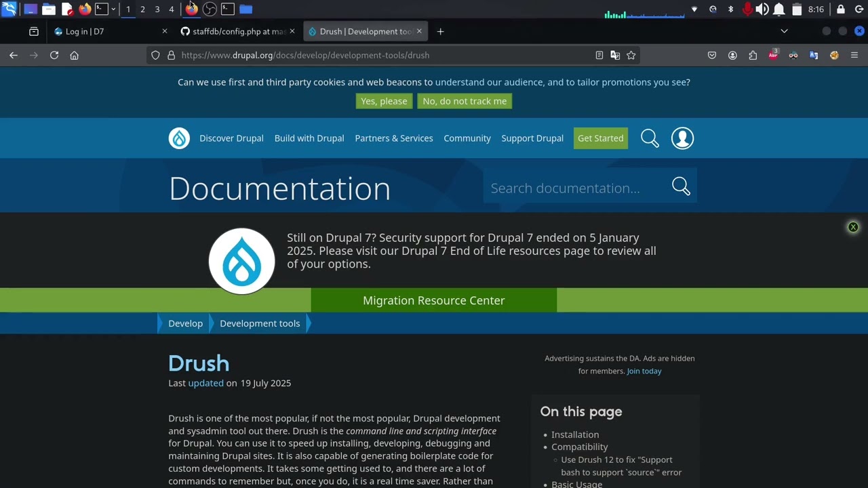
Task: Open a new browser tab
Action: click(x=440, y=31)
